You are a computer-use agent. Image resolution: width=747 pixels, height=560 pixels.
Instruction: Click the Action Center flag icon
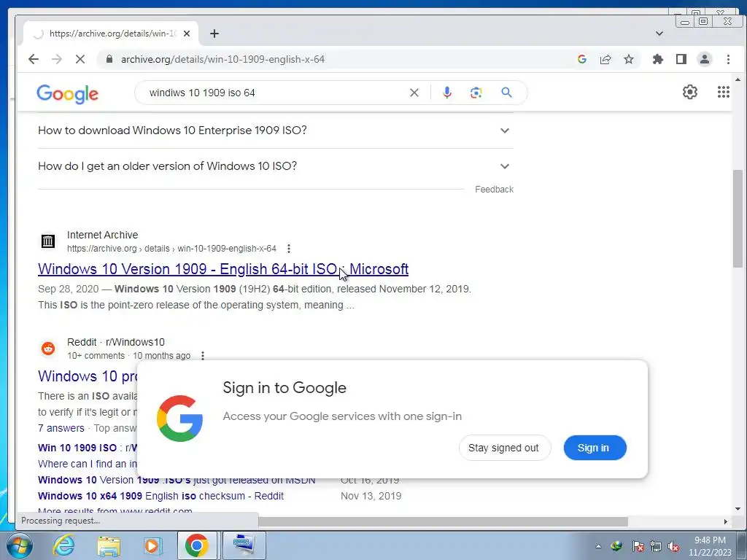tap(638, 546)
